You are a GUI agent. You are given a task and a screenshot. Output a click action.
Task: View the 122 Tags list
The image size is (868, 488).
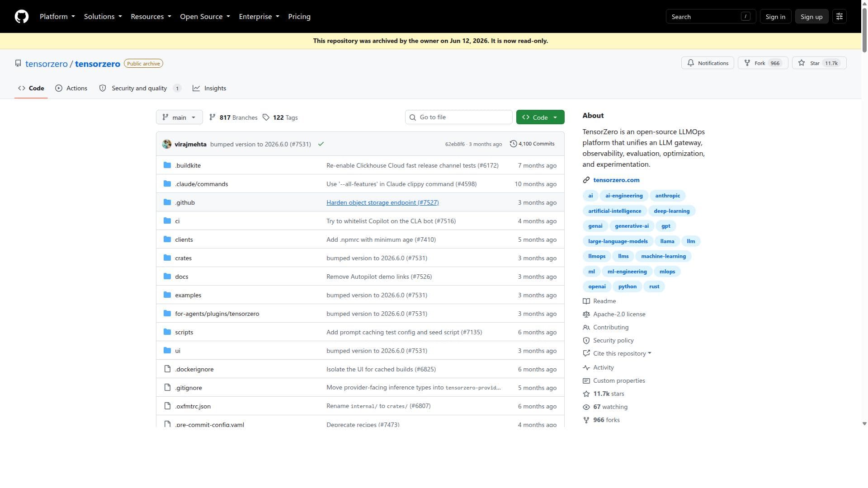pos(280,117)
